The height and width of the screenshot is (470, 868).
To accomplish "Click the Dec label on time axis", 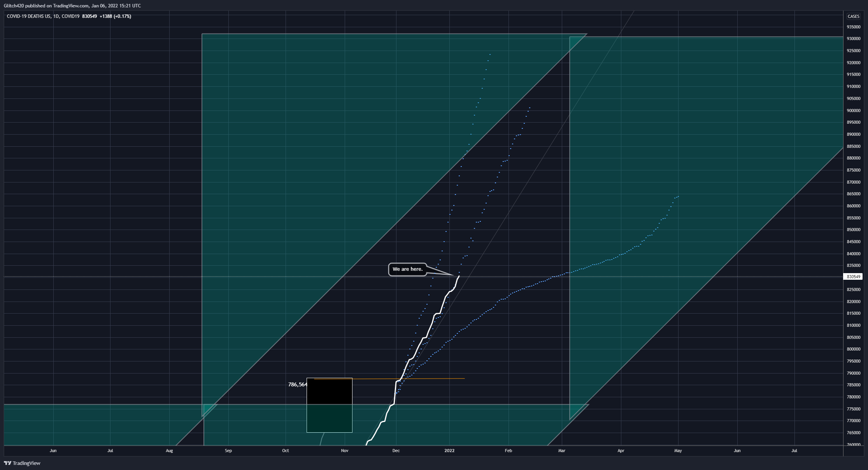I will point(396,451).
